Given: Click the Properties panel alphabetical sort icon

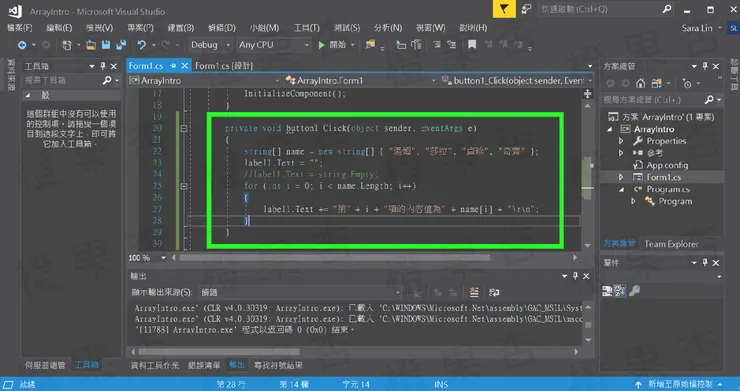Looking at the screenshot, I should [620, 291].
